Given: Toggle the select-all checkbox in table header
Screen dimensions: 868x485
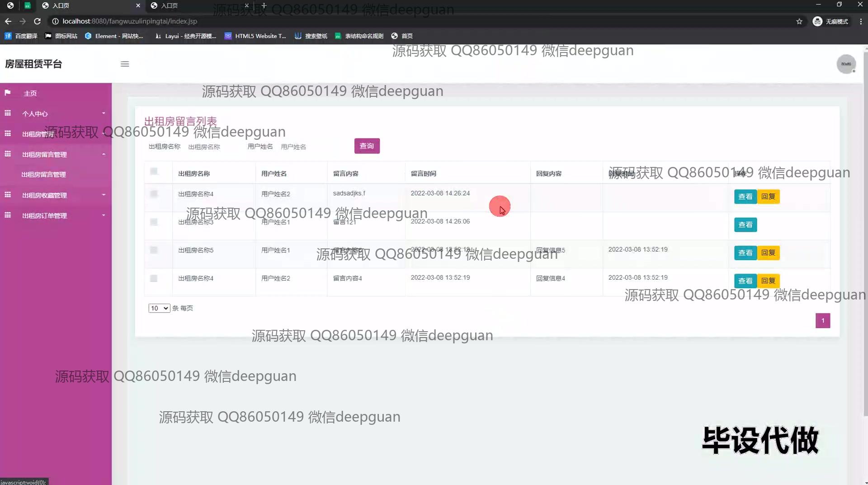Looking at the screenshot, I should point(154,171).
